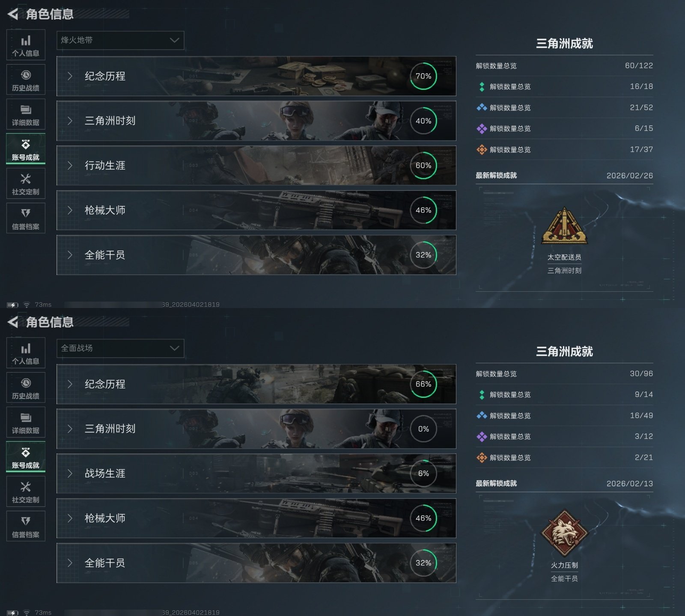The image size is (685, 616).
Task: Select 信誉档案 icon in the 全面战场 screen
Action: pos(26,521)
